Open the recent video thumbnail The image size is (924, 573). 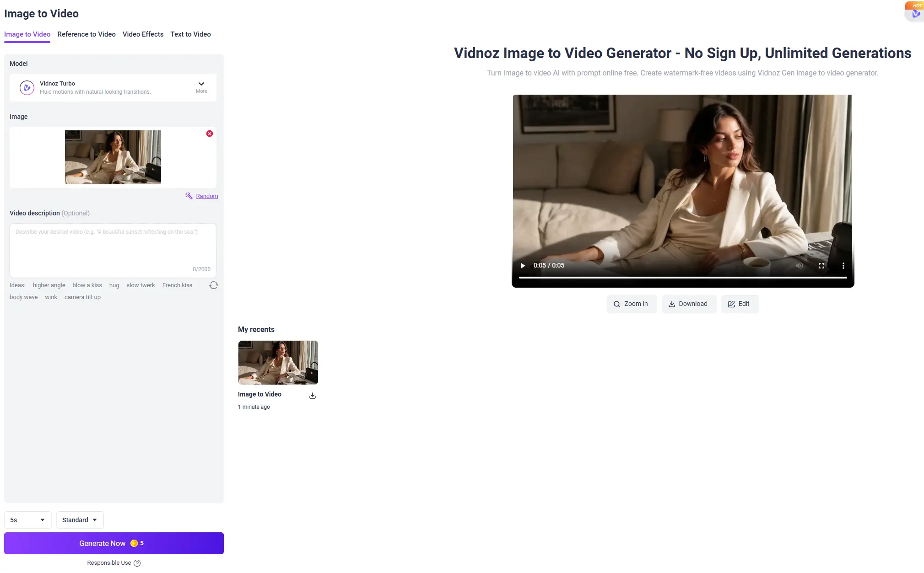[278, 363]
